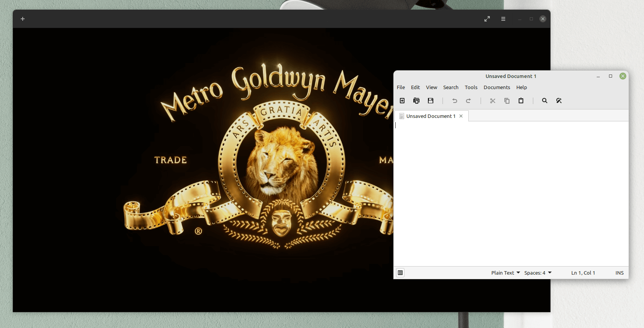Image resolution: width=644 pixels, height=328 pixels.
Task: Toggle fullscreen in the video player window
Action: click(x=487, y=19)
